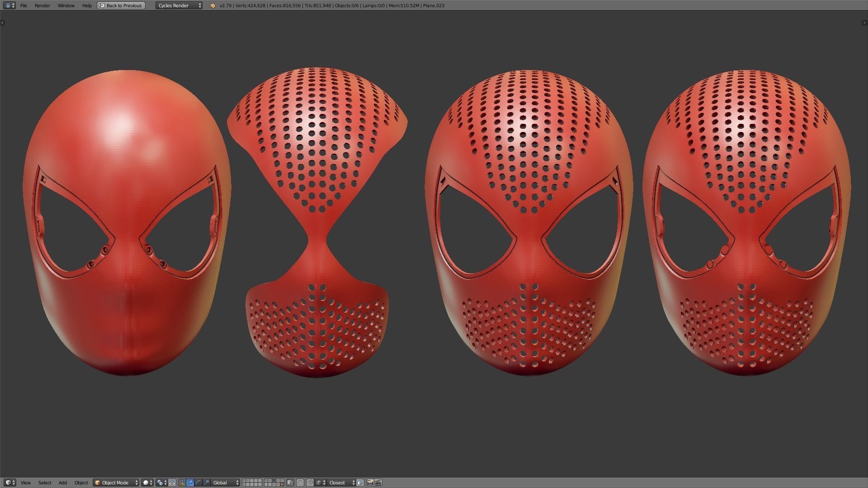Open the Closest snap target dropdown
This screenshot has width=868, height=488.
pos(341,483)
